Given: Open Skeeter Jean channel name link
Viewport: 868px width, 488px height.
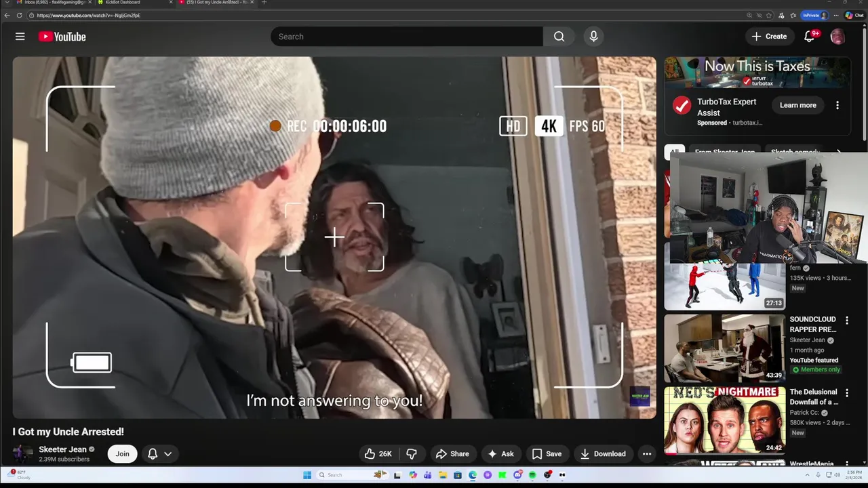Looking at the screenshot, I should tap(62, 449).
